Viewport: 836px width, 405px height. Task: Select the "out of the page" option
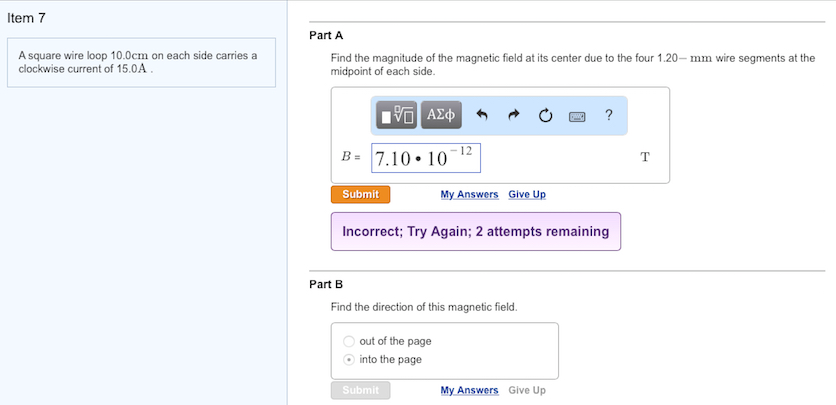coord(349,341)
